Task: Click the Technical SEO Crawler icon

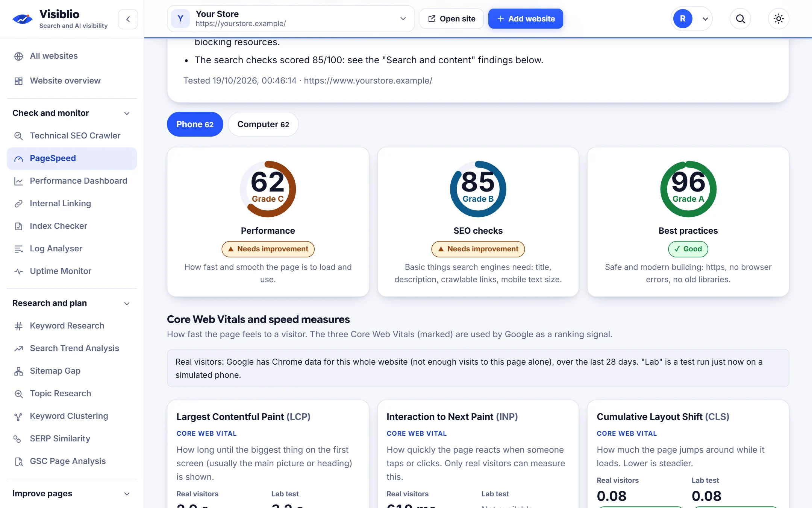Action: 18,136
